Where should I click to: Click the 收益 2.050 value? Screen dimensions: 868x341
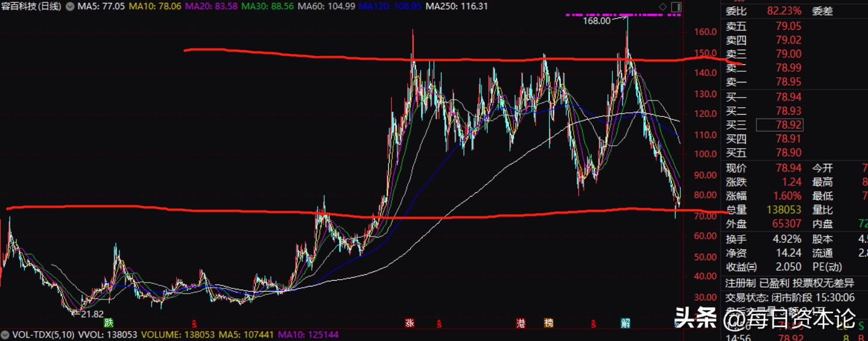point(789,267)
